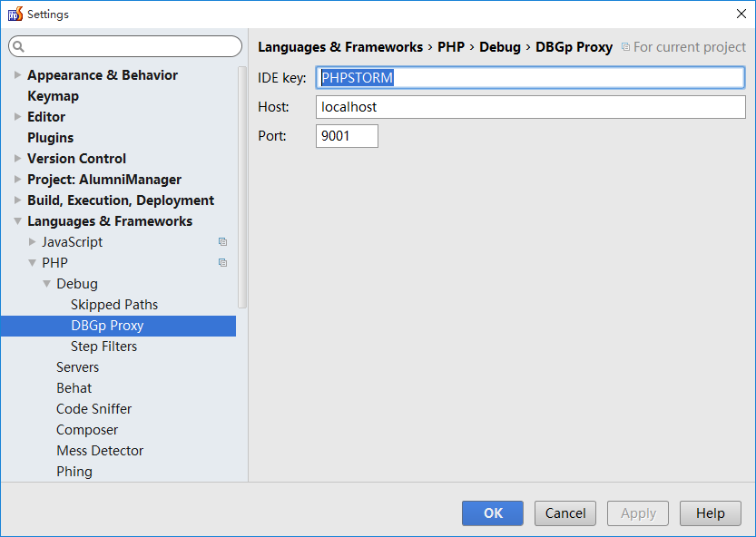
Task: Click 'For current project' text
Action: (690, 47)
